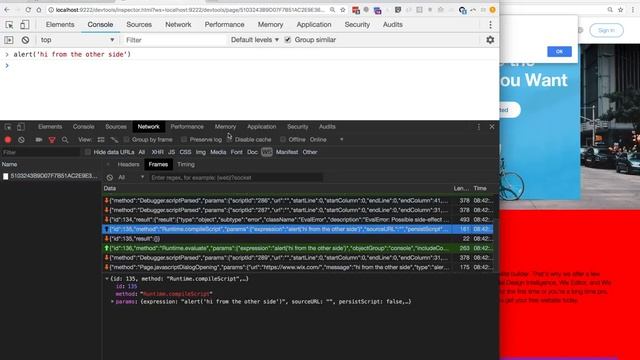Close the dark DevTools panel
This screenshot has height=360, width=640.
click(x=492, y=127)
